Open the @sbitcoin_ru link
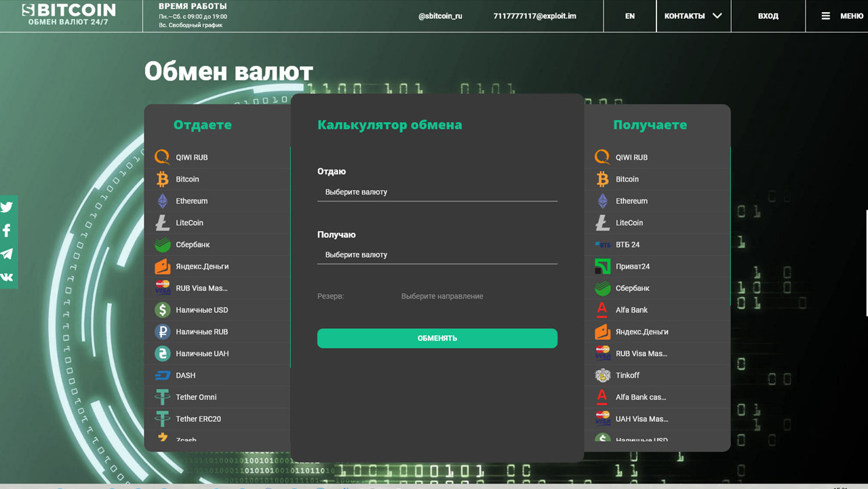 (440, 16)
